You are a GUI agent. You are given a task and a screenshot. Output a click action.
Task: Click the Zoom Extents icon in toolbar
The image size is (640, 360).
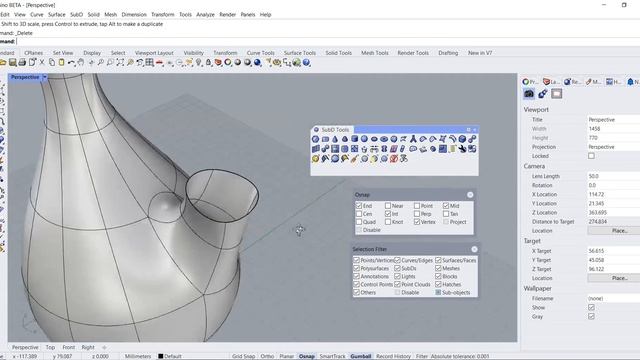120,62
